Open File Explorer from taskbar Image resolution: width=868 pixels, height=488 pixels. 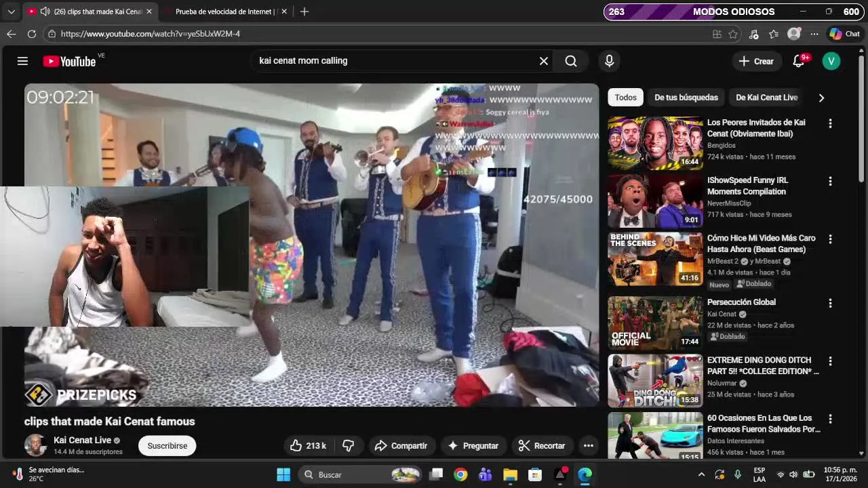510,474
